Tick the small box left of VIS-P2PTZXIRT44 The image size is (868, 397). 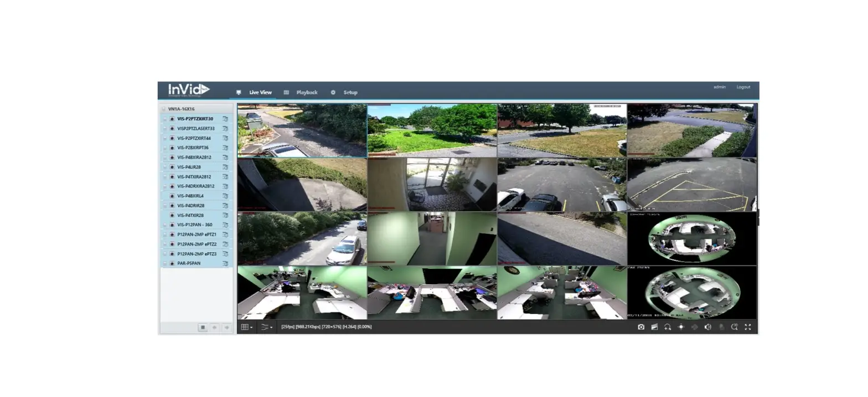coord(165,138)
